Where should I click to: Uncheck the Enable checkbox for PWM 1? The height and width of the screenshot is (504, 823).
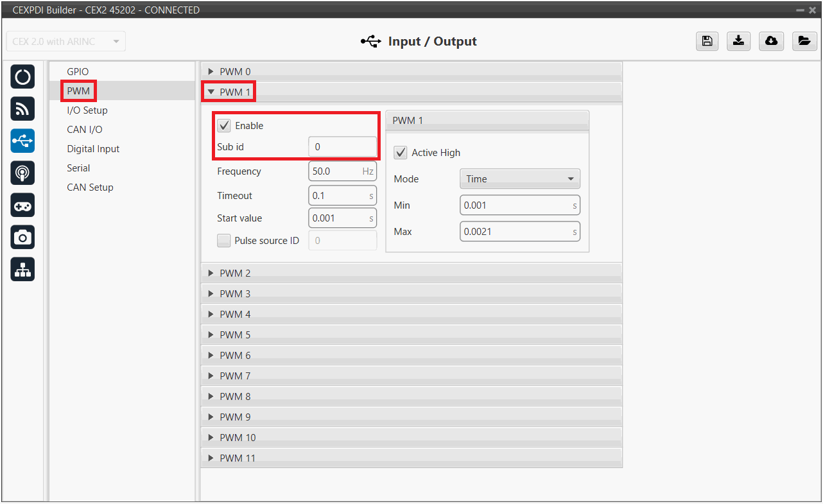pyautogui.click(x=224, y=126)
